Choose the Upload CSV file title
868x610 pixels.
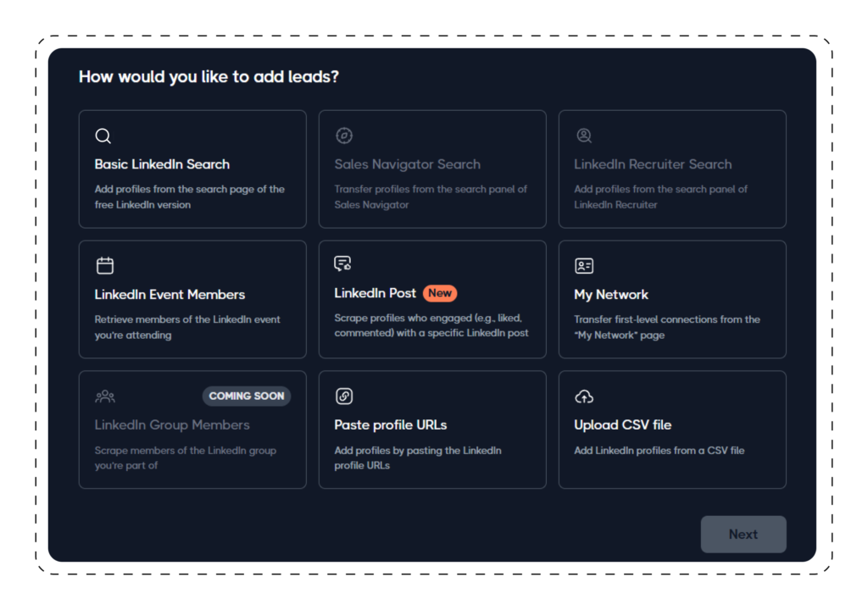pyautogui.click(x=623, y=425)
